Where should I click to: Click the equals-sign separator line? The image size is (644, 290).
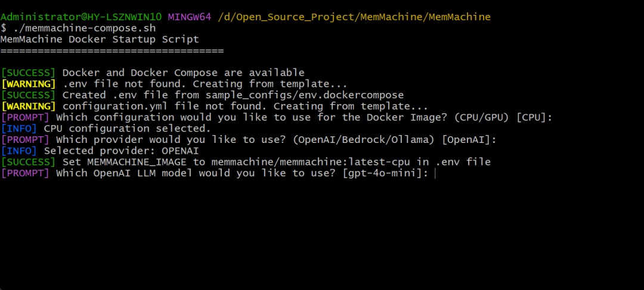click(112, 51)
